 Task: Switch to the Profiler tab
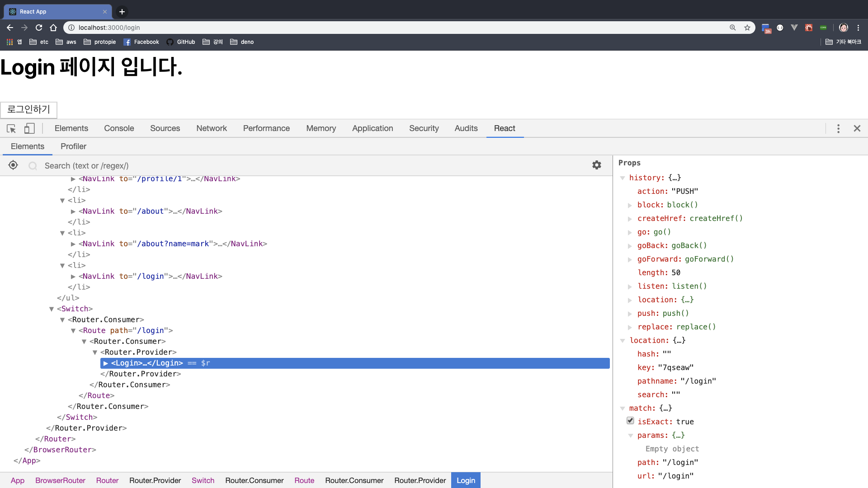click(x=73, y=146)
